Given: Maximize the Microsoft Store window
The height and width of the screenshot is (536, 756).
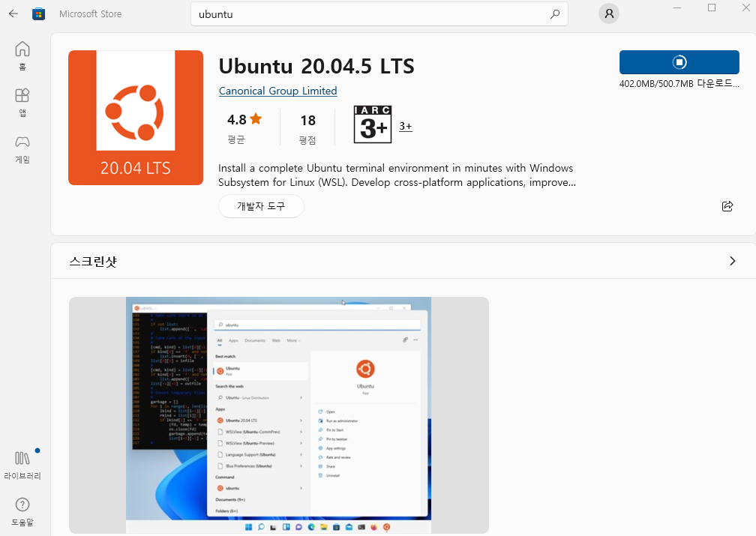Looking at the screenshot, I should tap(712, 7).
